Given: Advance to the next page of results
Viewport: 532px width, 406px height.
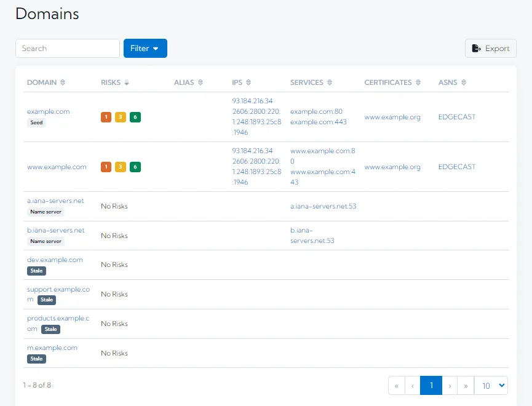Looking at the screenshot, I should tap(450, 386).
